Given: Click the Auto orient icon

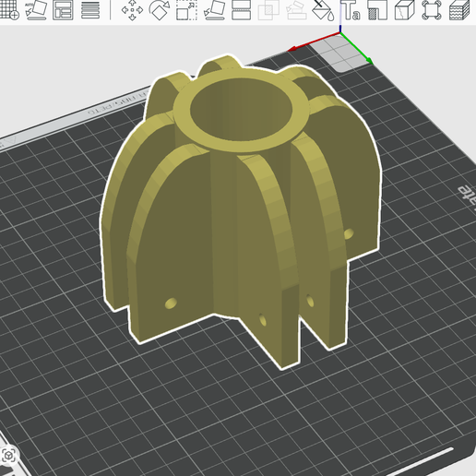Looking at the screenshot, I should click(36, 10).
